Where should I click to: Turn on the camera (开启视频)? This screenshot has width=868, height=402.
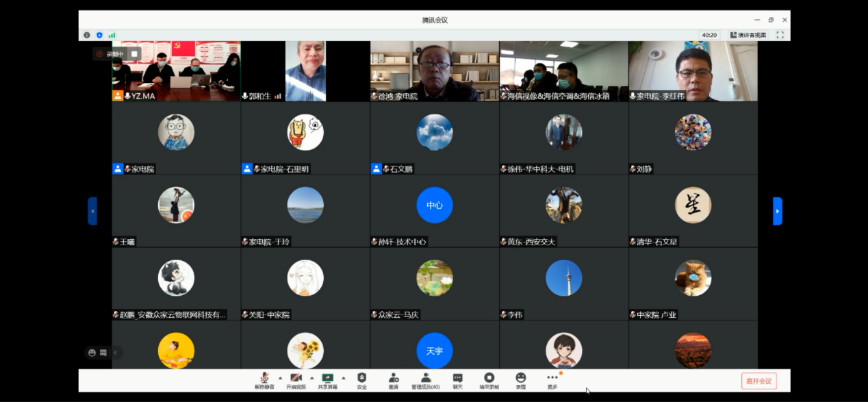click(x=296, y=380)
